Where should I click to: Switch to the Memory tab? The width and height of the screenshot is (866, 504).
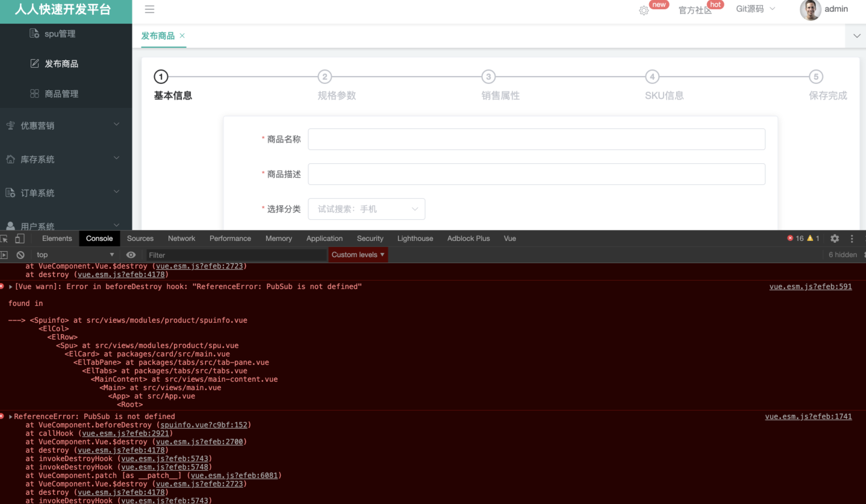click(x=278, y=239)
